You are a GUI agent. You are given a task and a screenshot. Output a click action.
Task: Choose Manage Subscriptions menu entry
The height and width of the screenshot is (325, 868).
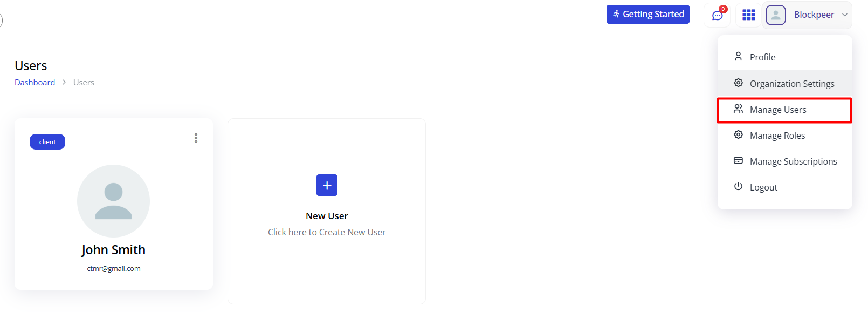793,161
